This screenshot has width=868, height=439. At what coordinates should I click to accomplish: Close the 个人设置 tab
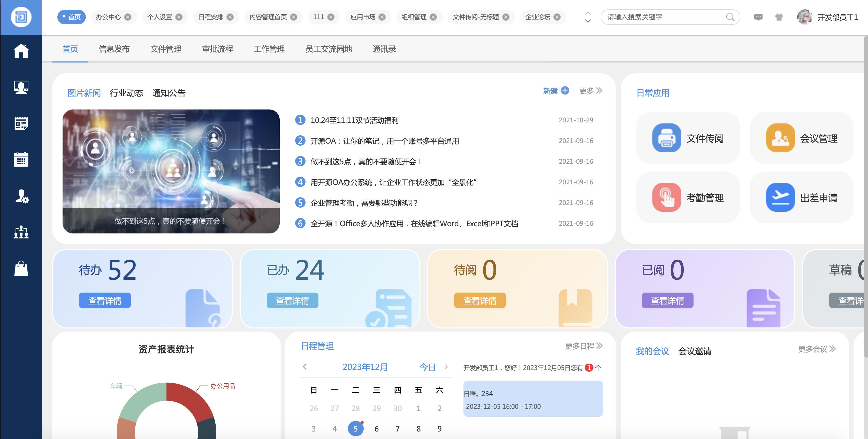pos(179,17)
